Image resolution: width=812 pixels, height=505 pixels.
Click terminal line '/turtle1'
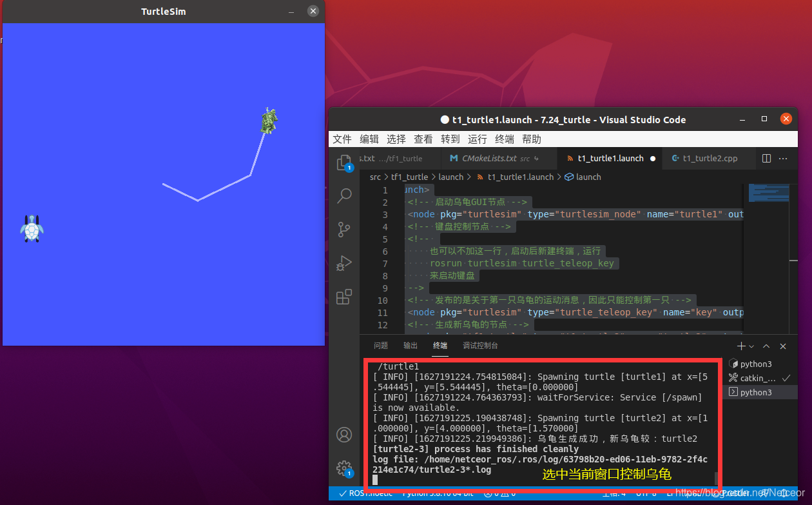click(398, 366)
